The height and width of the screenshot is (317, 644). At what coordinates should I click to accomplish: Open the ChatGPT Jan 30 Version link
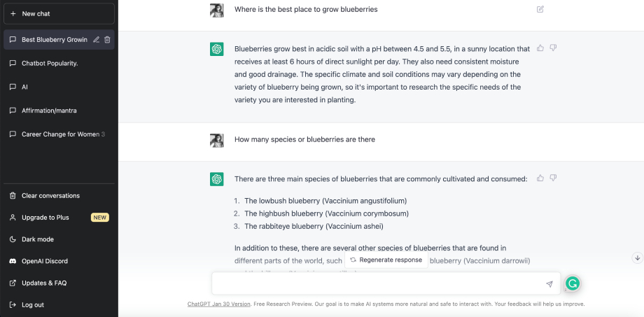pyautogui.click(x=218, y=304)
